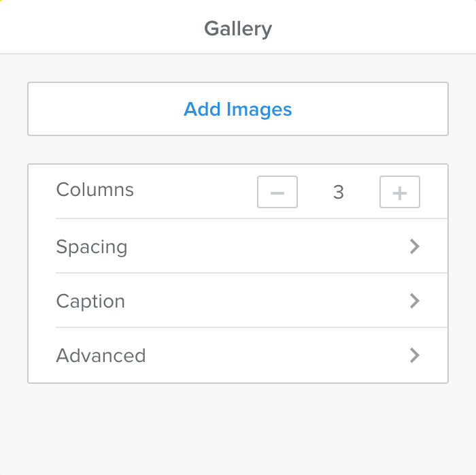
Task: Select the Spacing label text
Action: 92,246
